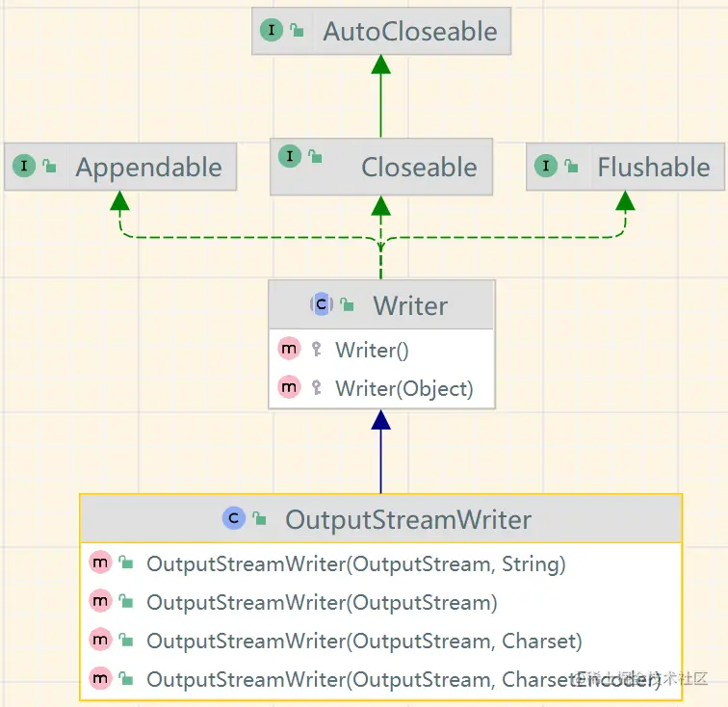Click the Closeable public lock icon
Image resolution: width=728 pixels, height=707 pixels.
coord(315,157)
